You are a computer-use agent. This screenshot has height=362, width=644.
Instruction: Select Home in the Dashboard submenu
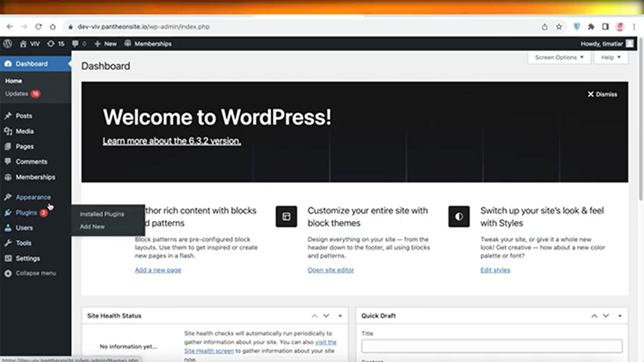[13, 81]
